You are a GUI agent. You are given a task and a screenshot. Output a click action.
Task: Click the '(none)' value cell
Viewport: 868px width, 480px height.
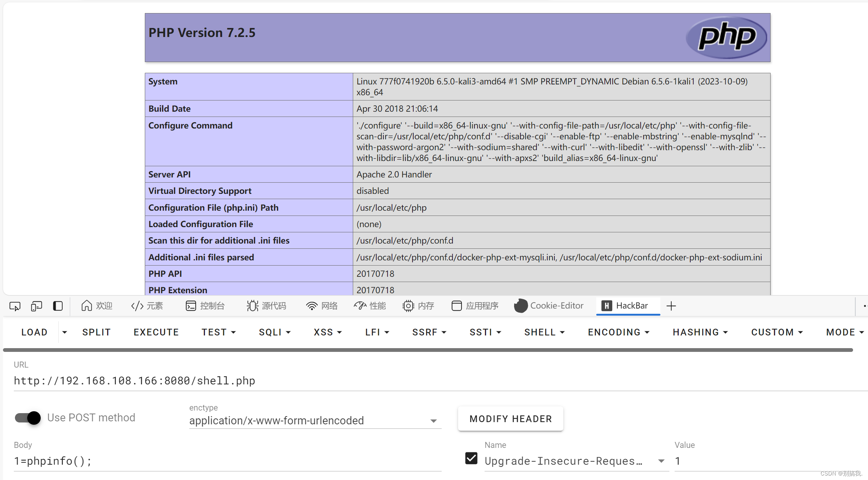[x=561, y=224]
